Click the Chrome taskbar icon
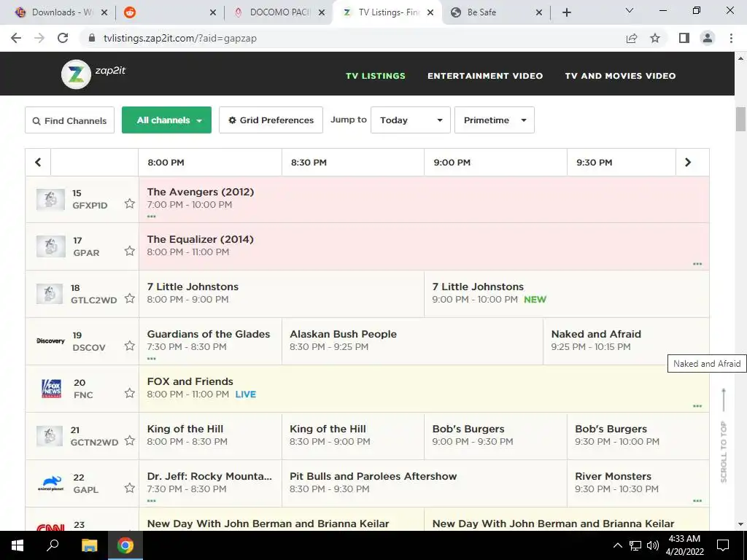 click(125, 545)
